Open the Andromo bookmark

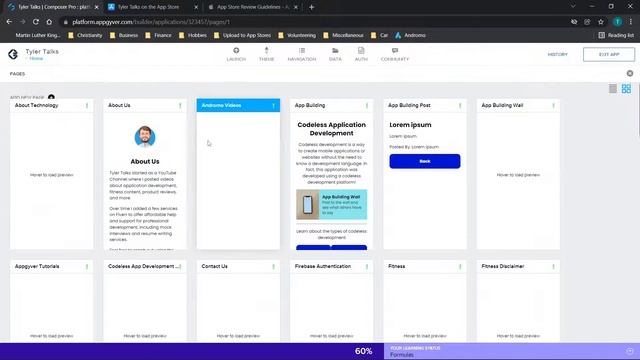click(411, 35)
